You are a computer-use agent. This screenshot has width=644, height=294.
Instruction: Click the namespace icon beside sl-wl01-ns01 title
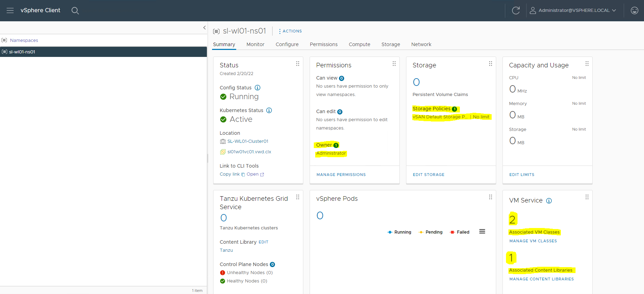[x=216, y=31]
